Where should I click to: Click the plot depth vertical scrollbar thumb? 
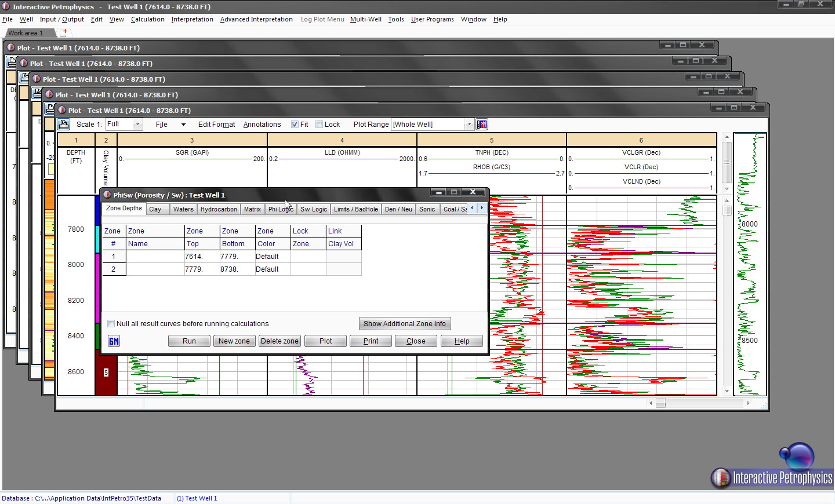coord(727,211)
